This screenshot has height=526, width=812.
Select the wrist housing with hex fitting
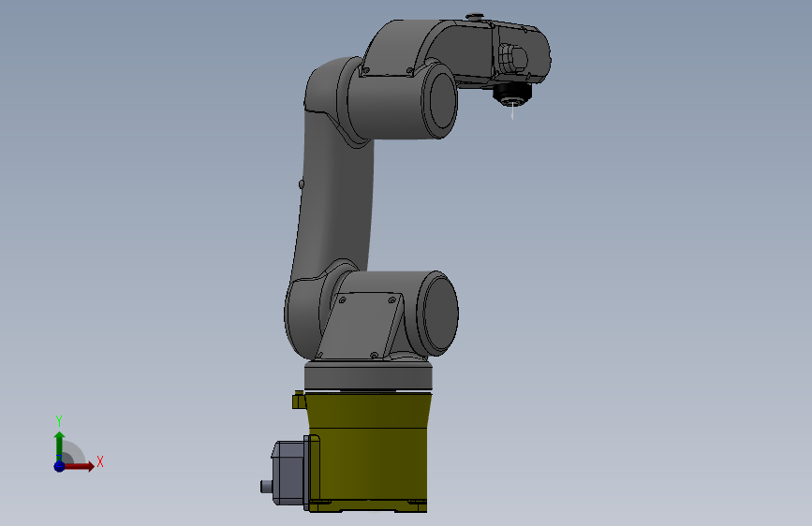(520, 53)
